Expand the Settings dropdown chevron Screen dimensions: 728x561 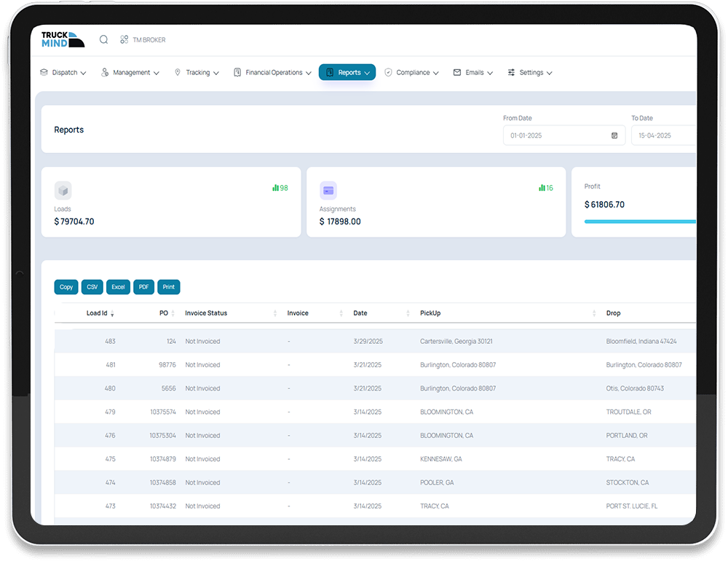pos(549,73)
